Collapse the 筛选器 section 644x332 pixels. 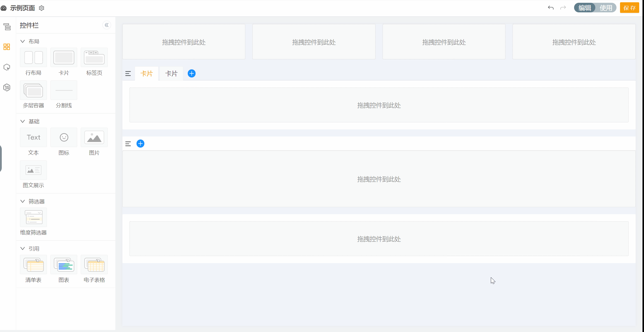coord(23,201)
